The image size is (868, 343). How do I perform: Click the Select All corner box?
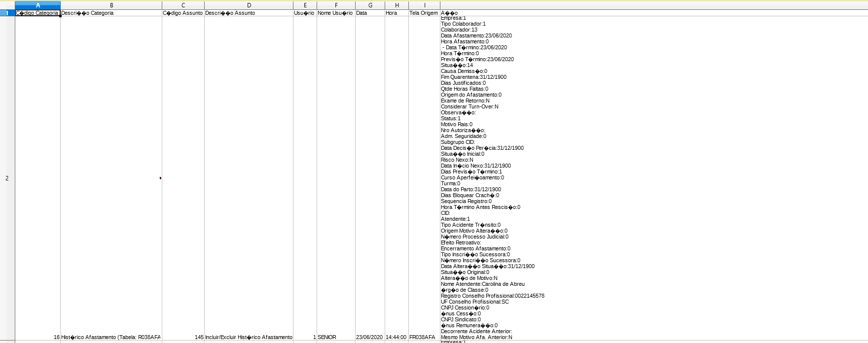7,5
